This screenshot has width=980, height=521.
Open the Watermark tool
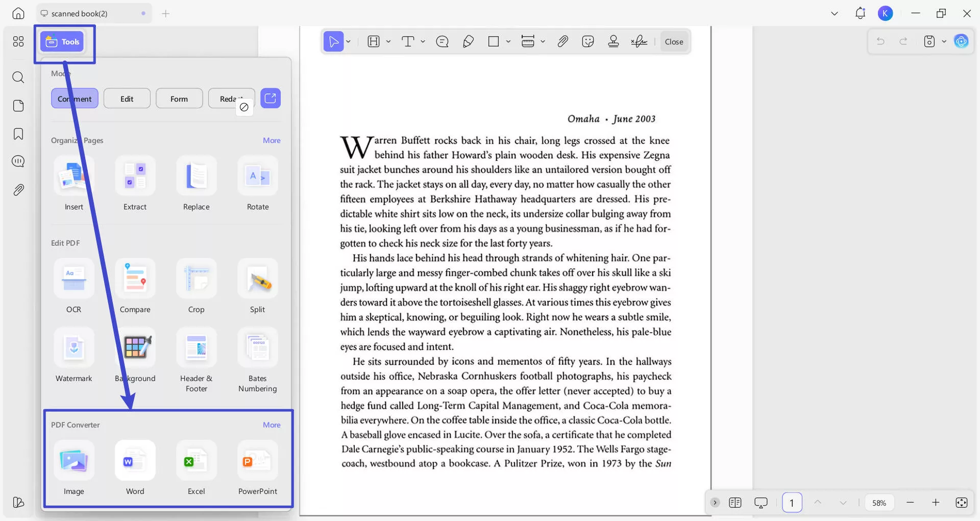(73, 348)
